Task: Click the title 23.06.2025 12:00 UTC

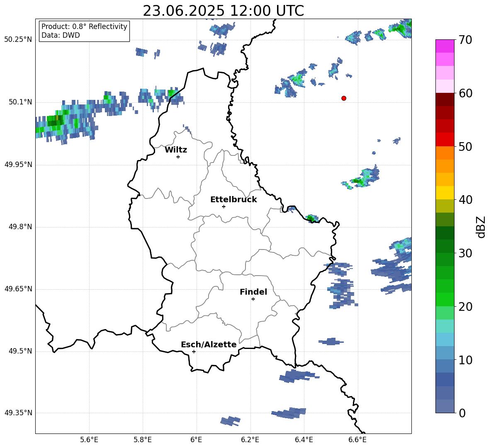Action: [x=224, y=11]
